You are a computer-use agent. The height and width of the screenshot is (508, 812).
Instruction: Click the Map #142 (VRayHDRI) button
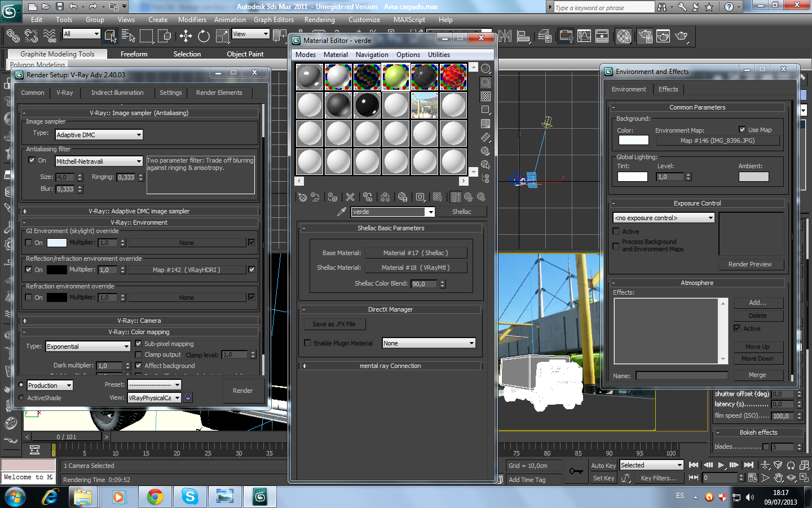pyautogui.click(x=187, y=270)
